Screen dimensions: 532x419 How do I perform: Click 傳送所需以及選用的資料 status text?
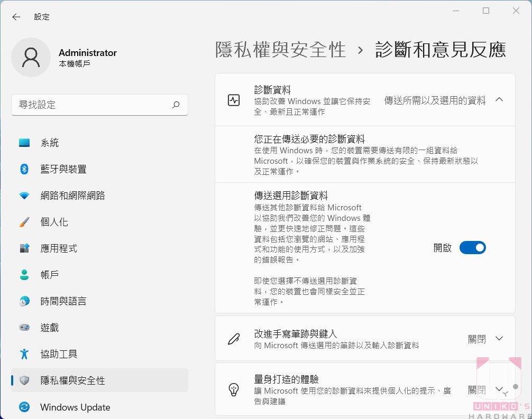tap(435, 101)
